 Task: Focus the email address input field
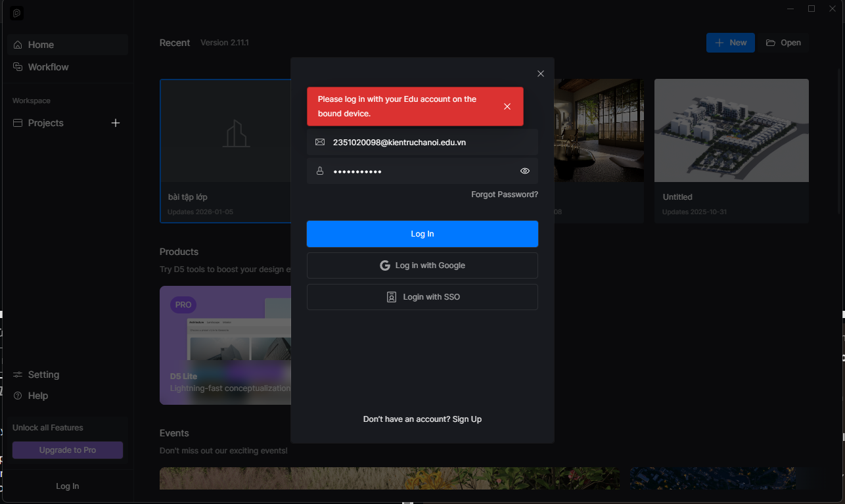[x=427, y=142]
